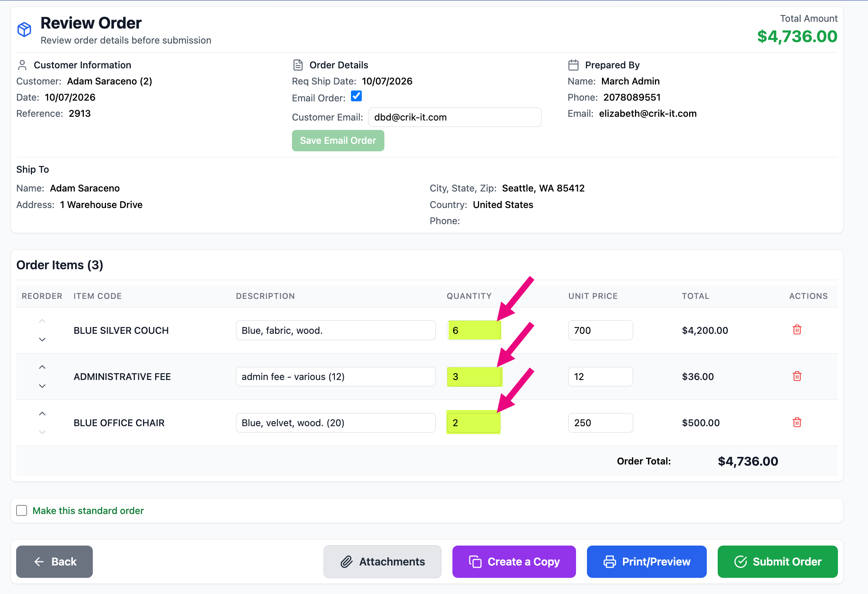This screenshot has height=594, width=868.
Task: Click the $36.00 total cell
Action: [698, 377]
